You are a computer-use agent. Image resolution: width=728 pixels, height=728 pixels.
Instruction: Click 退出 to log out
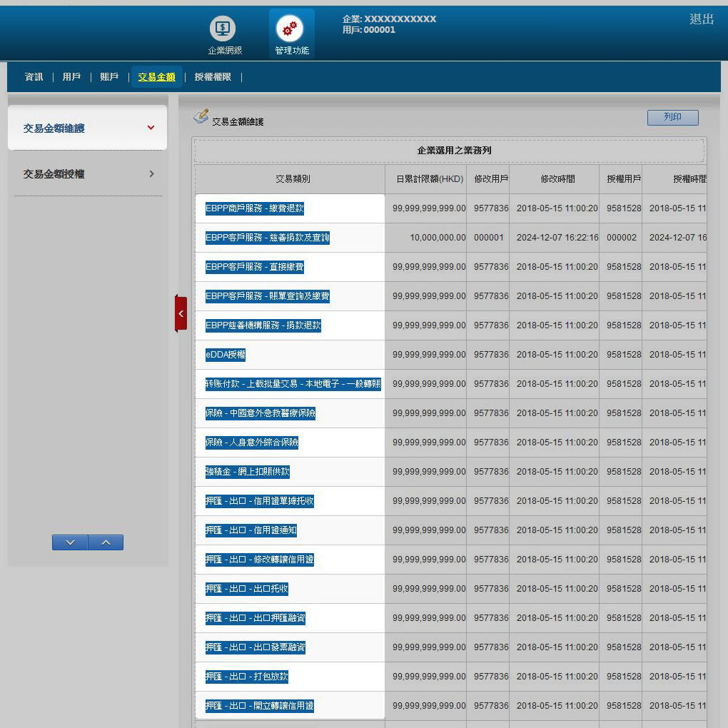701,19
